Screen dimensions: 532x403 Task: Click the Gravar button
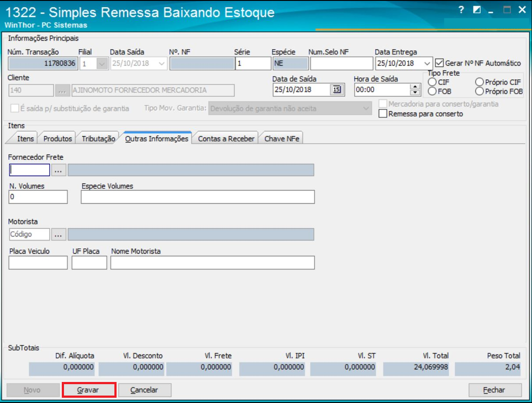tap(89, 390)
